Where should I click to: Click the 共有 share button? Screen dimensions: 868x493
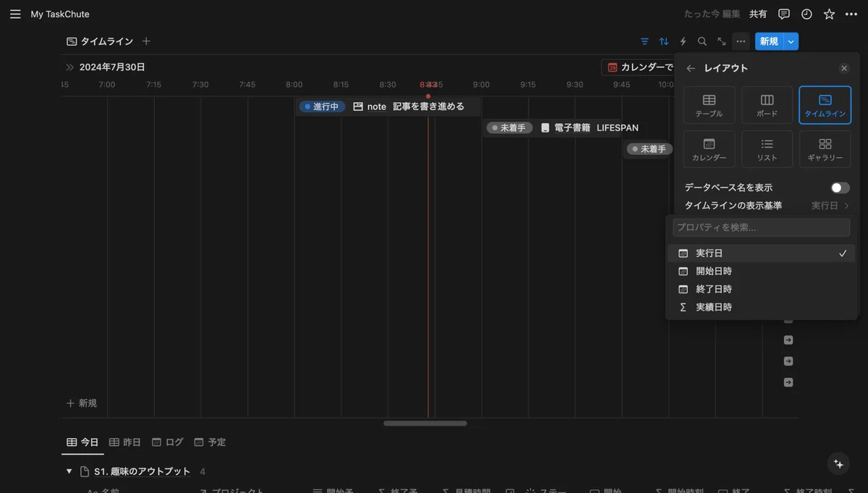pyautogui.click(x=758, y=14)
